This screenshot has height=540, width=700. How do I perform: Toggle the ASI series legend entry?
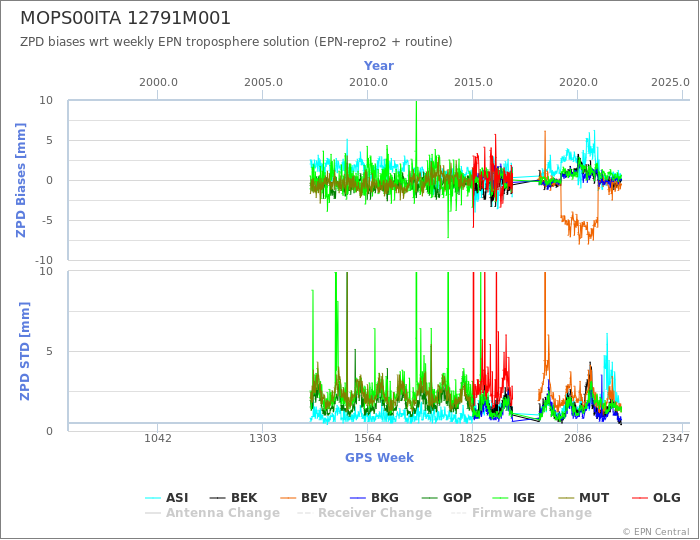coord(167,498)
